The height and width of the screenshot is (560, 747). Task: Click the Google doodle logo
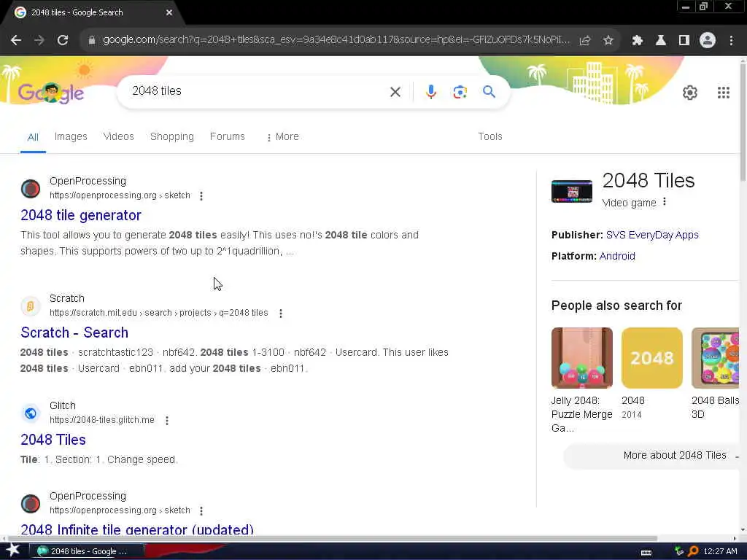tap(51, 93)
